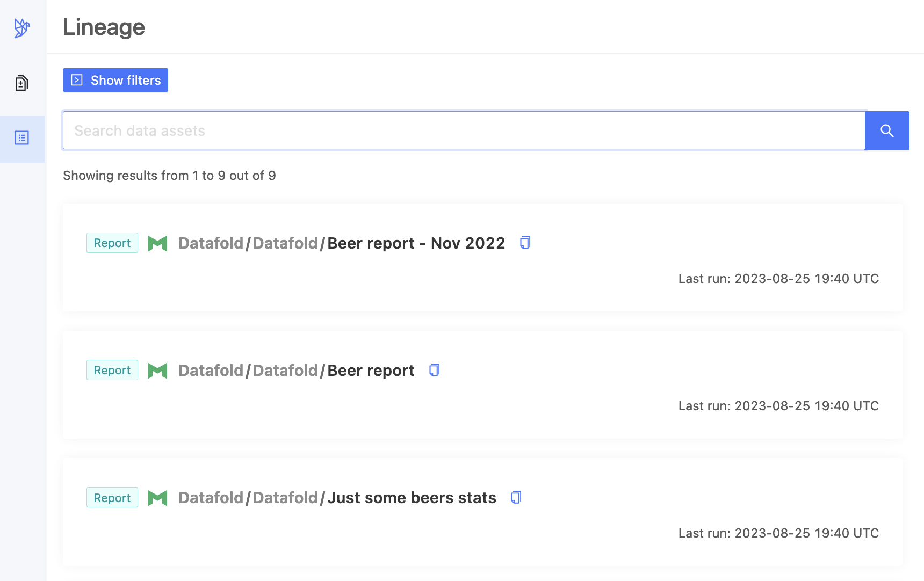Focus the Search data assets field
Viewport: 924px width, 581px height.
464,130
